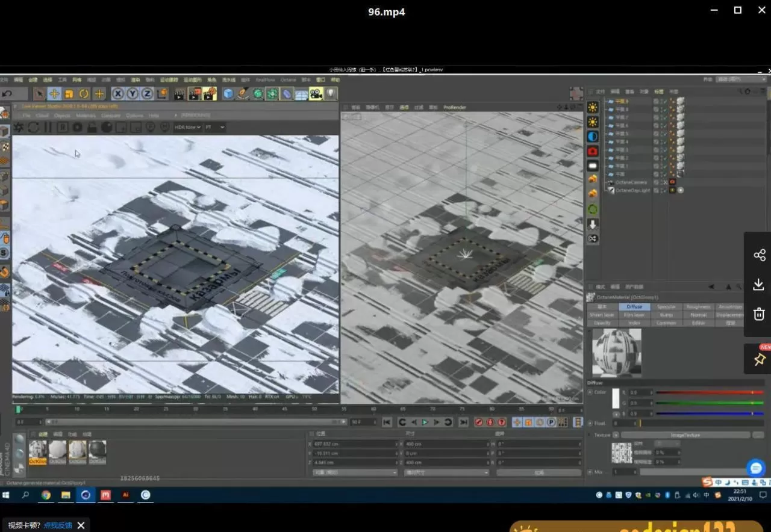
Task: Click the ImageTexture button
Action: click(x=685, y=435)
